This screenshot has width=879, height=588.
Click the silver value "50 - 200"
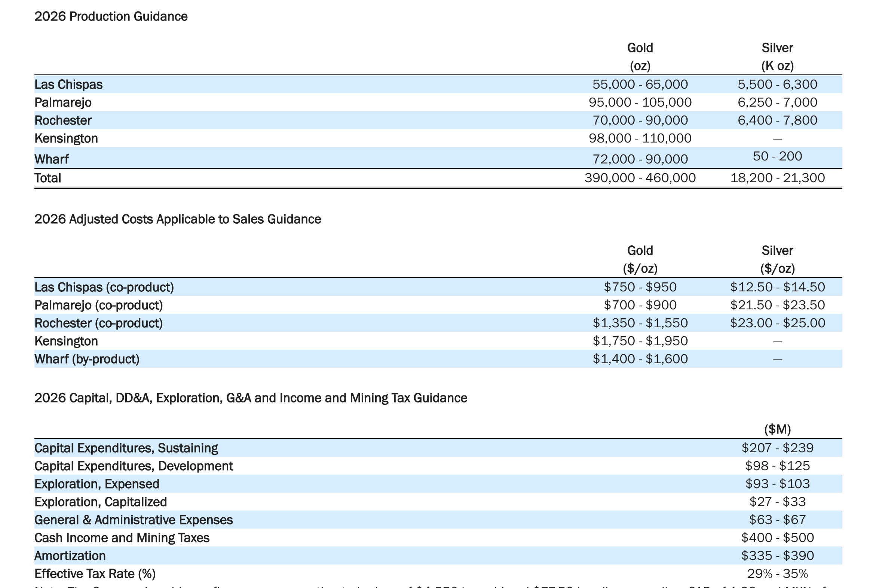tap(777, 156)
